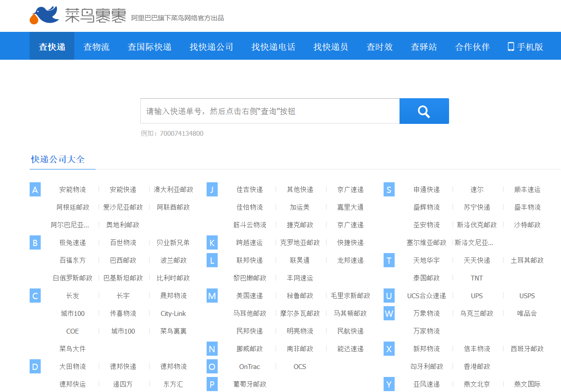The image size is (561, 392).
Task: Click the example number 700074134800
Action: (x=181, y=133)
